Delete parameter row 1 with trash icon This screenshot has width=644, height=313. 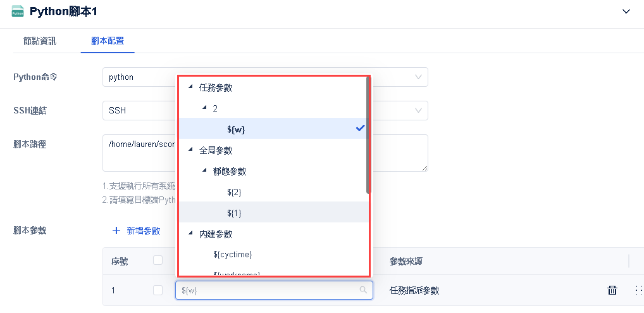tap(612, 290)
